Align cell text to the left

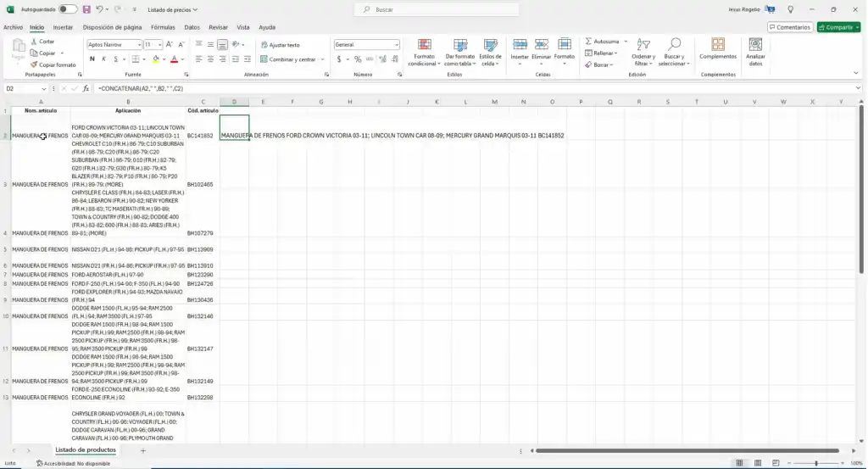198,59
